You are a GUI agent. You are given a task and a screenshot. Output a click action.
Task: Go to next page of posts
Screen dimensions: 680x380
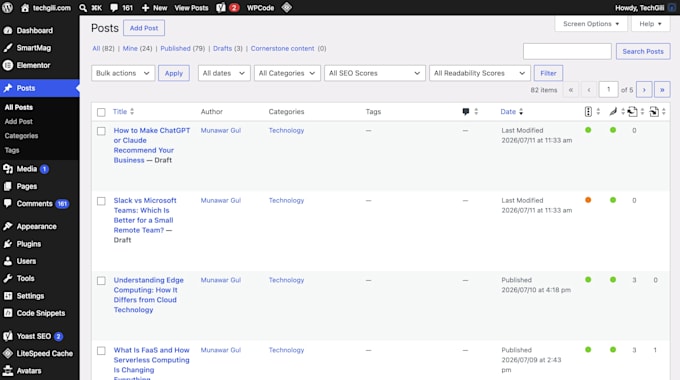(644, 90)
